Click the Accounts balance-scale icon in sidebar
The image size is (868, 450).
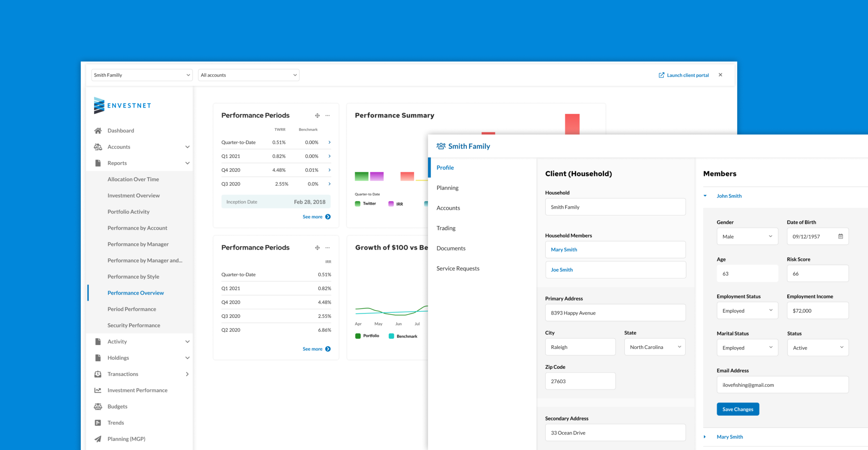point(98,147)
